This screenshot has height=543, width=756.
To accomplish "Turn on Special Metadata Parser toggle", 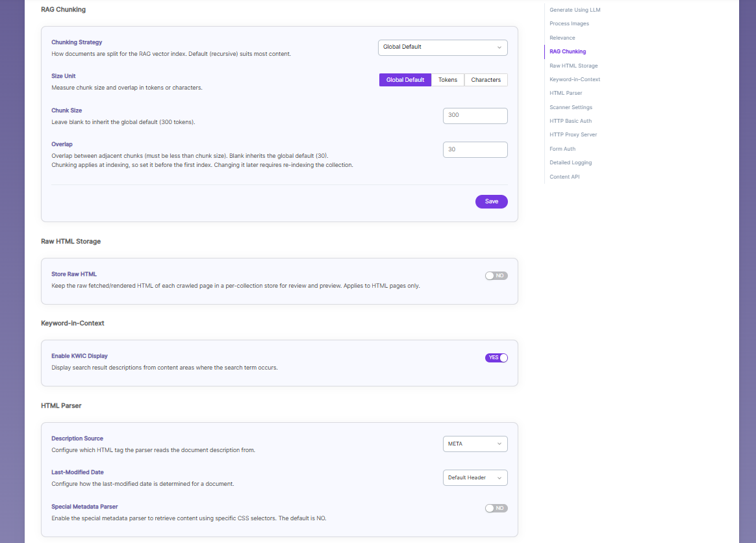I will [x=496, y=509].
